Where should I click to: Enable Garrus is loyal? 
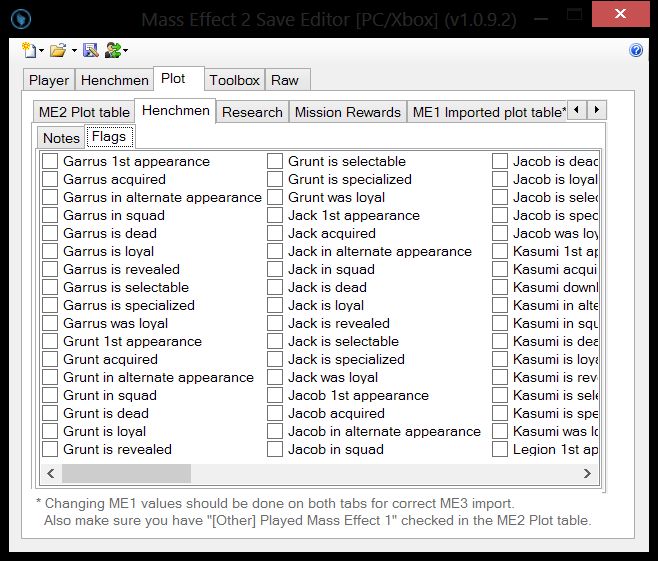click(50, 251)
